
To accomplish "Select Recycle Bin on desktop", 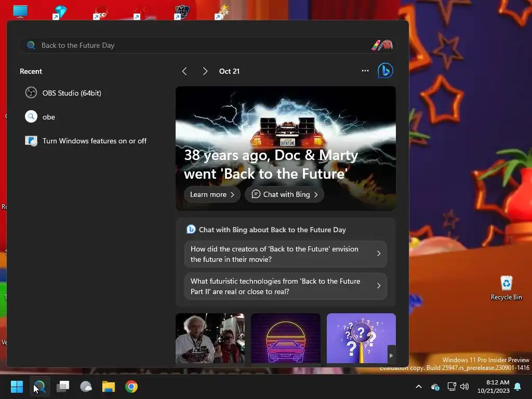I will pyautogui.click(x=506, y=288).
